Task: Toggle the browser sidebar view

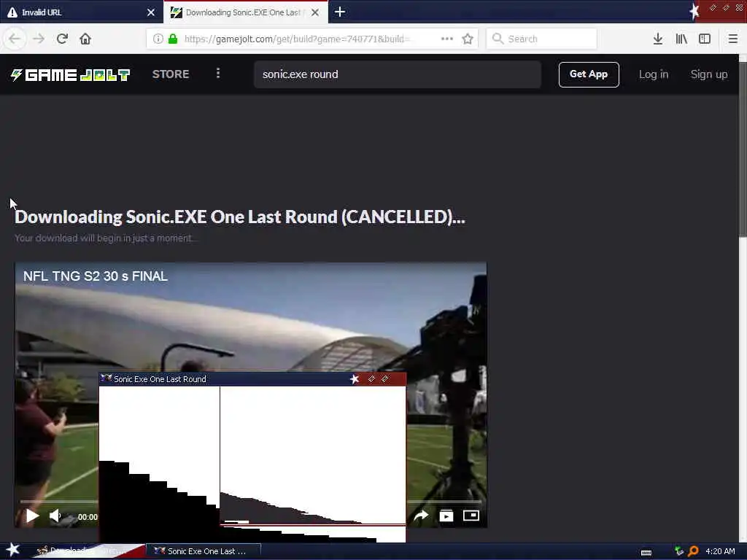Action: pyautogui.click(x=705, y=39)
